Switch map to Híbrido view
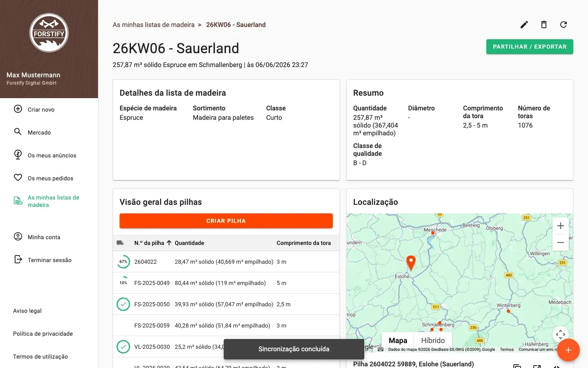 [x=433, y=341]
